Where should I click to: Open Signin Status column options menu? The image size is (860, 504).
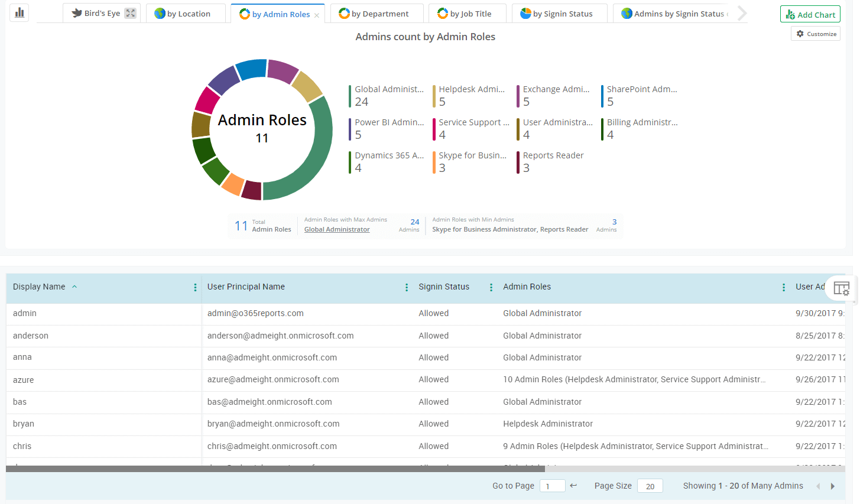(x=491, y=287)
